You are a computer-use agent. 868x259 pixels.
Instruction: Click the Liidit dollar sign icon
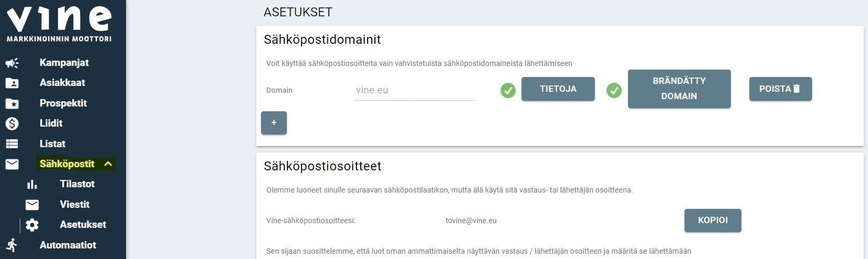(12, 123)
